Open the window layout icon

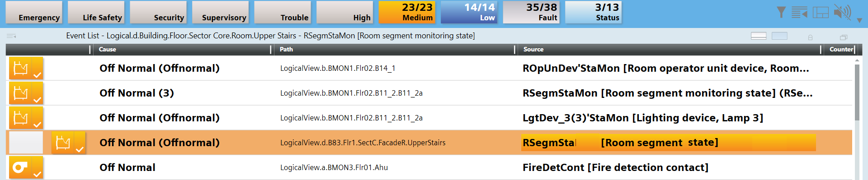pyautogui.click(x=821, y=12)
